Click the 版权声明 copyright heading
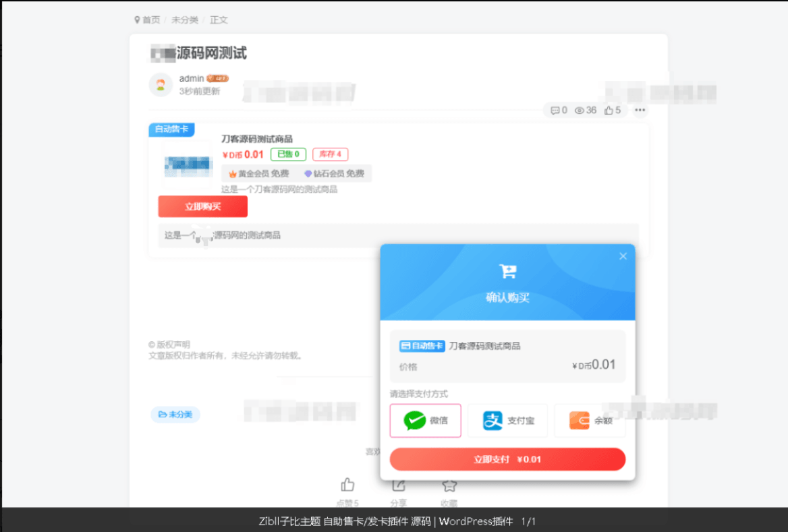The width and height of the screenshot is (788, 532). (169, 345)
